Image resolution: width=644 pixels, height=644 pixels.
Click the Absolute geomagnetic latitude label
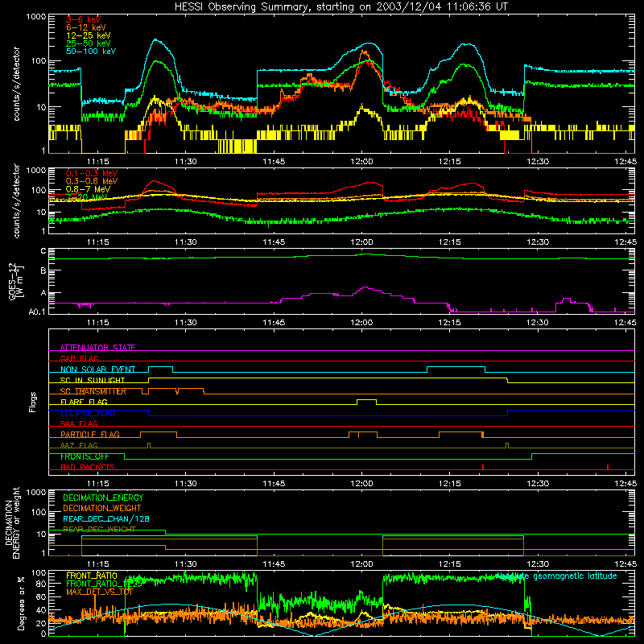pyautogui.click(x=556, y=576)
